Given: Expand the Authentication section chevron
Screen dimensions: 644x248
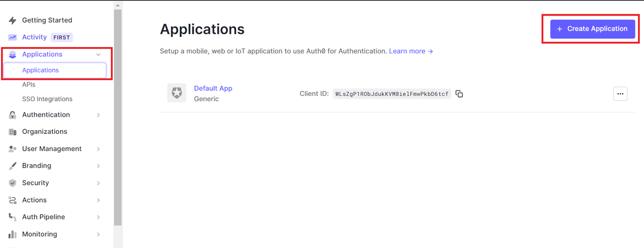Looking at the screenshot, I should (98, 115).
